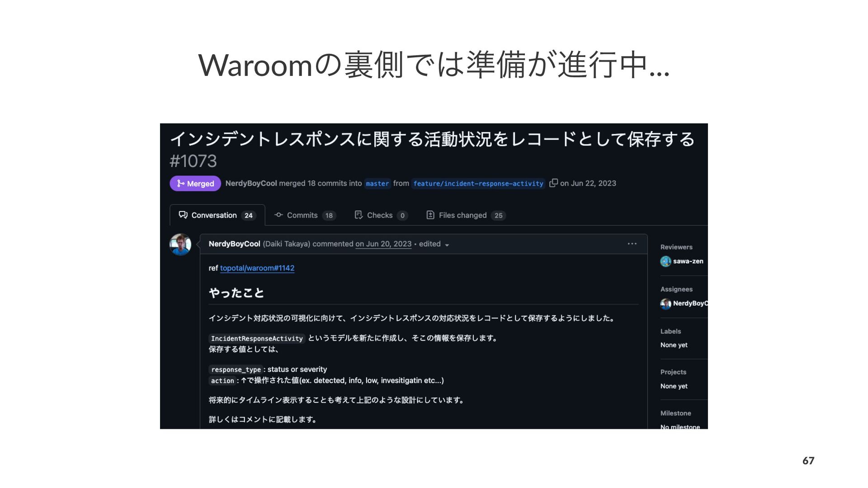Click NerdyBoyCool author name in comment header
The height and width of the screenshot is (488, 868).
[234, 244]
